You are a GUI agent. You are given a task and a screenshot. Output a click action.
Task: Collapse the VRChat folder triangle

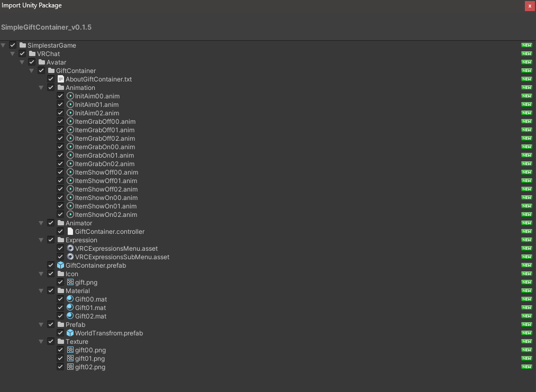tap(12, 53)
